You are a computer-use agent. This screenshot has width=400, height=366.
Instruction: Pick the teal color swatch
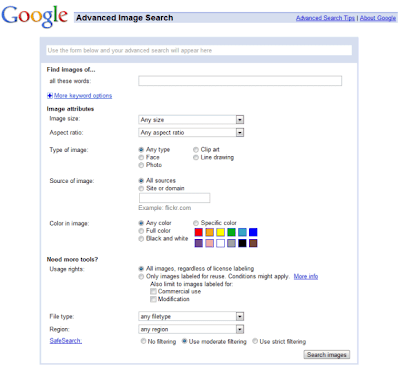(x=242, y=232)
